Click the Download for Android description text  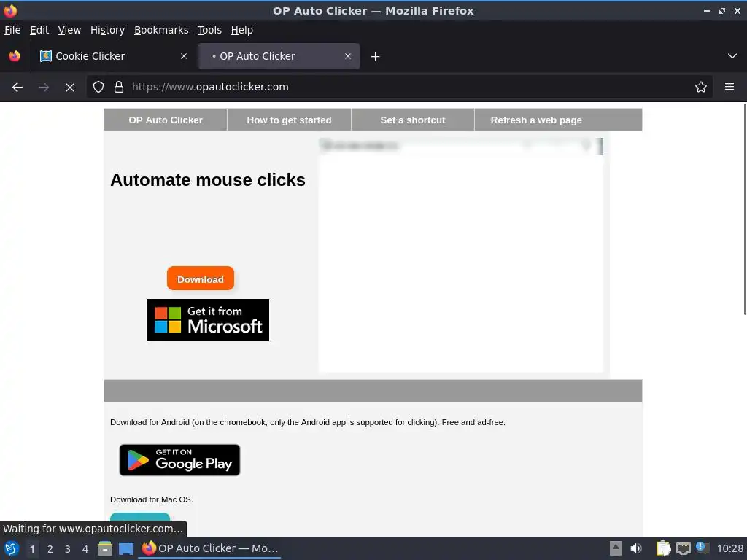click(308, 422)
